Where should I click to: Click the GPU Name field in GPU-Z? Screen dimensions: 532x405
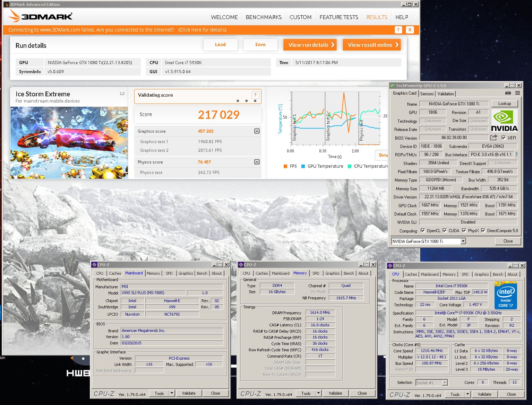point(454,104)
